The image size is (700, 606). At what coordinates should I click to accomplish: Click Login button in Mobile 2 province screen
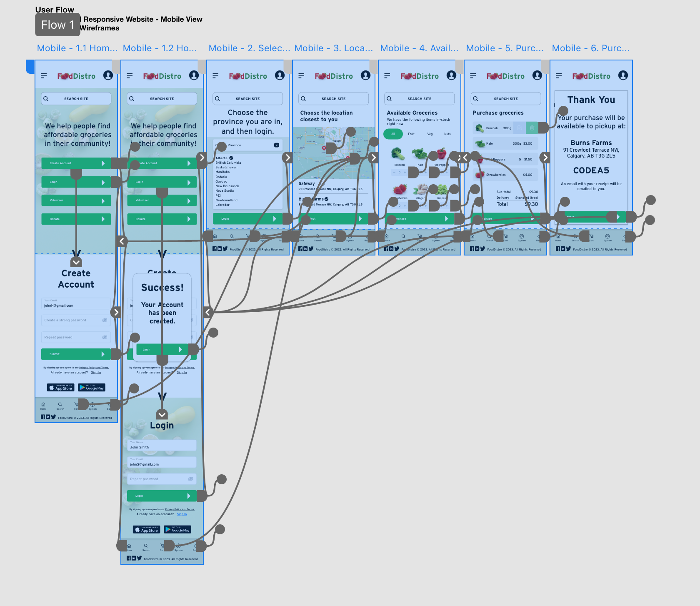pyautogui.click(x=248, y=219)
